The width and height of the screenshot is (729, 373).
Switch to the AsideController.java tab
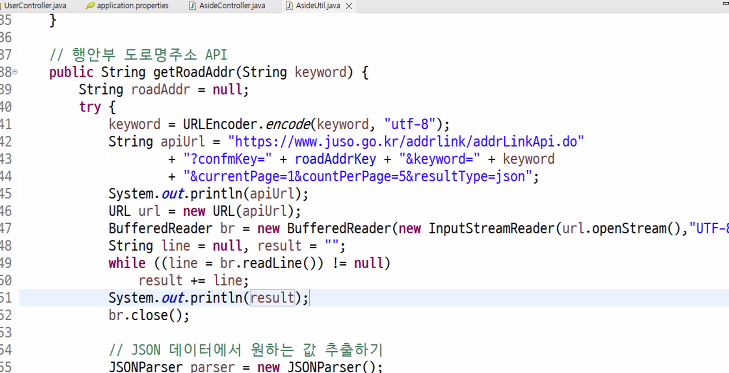pyautogui.click(x=232, y=6)
